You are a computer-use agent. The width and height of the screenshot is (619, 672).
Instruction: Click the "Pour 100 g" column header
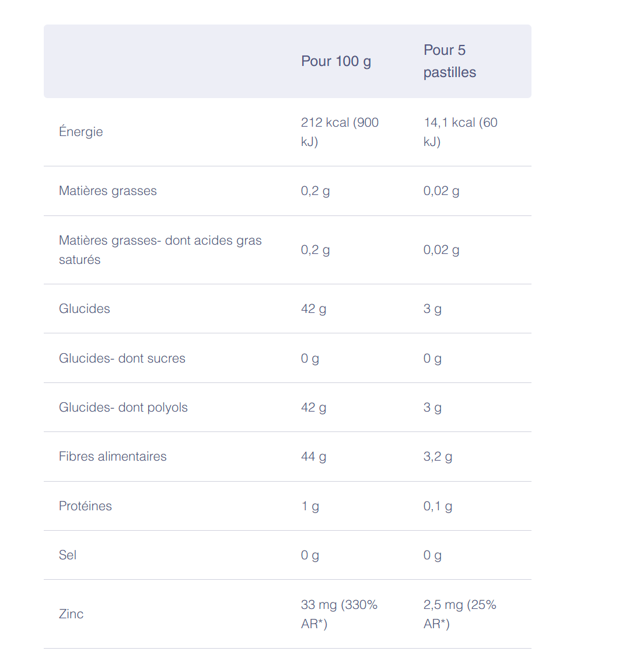point(336,61)
